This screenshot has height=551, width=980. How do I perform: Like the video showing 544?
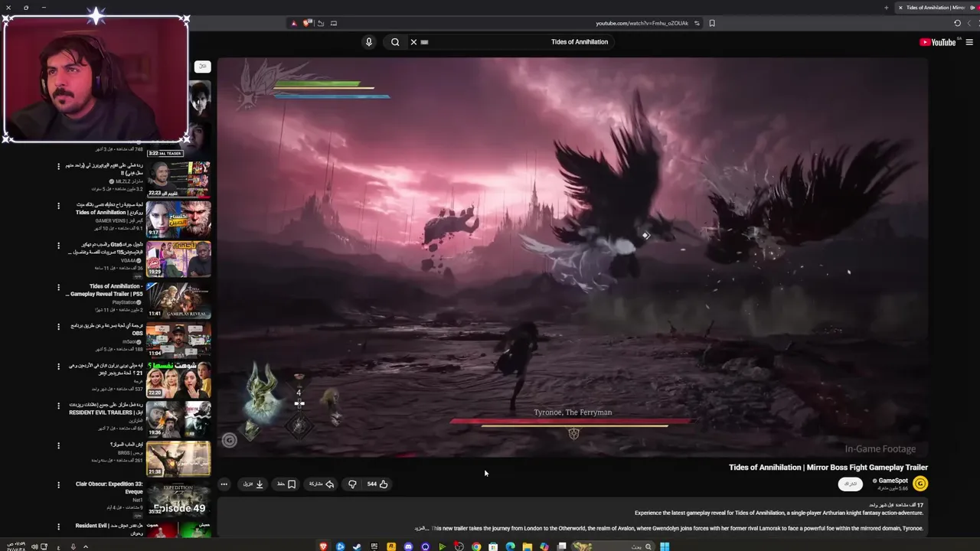click(x=377, y=484)
